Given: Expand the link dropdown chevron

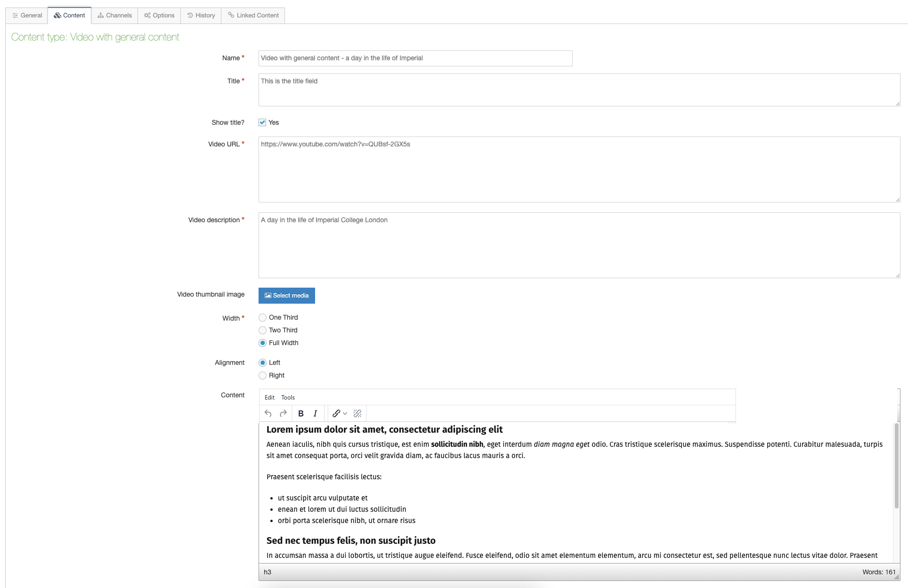Looking at the screenshot, I should pos(345,413).
